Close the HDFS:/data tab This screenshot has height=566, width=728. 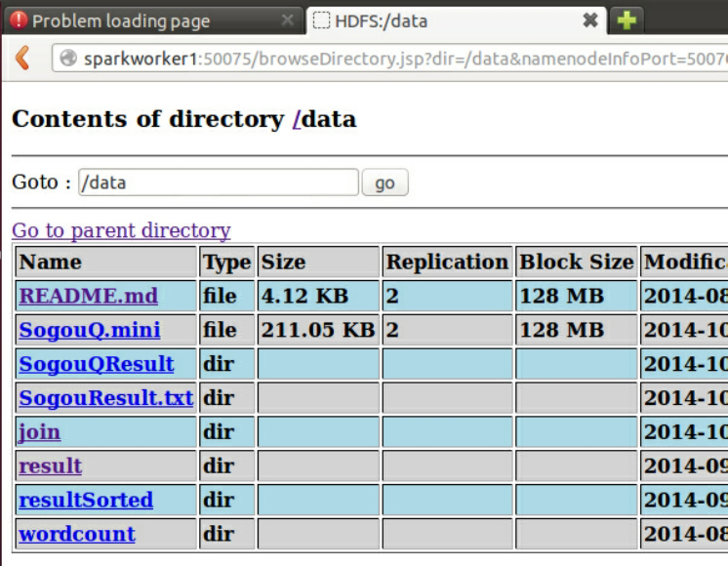pyautogui.click(x=590, y=20)
